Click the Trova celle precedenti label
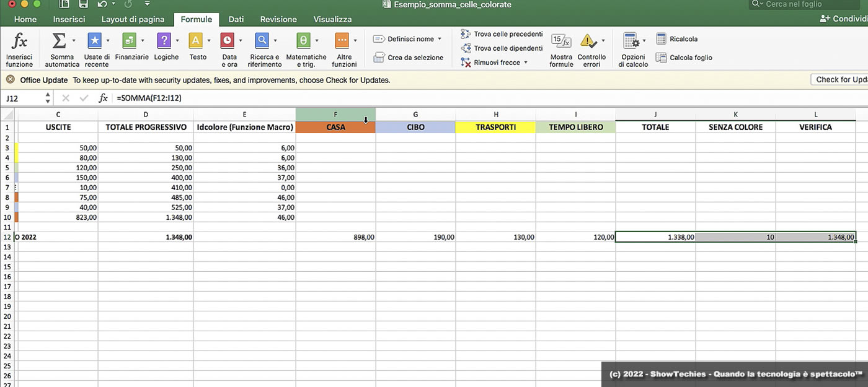Screen dimensions: 868x387 508,33
